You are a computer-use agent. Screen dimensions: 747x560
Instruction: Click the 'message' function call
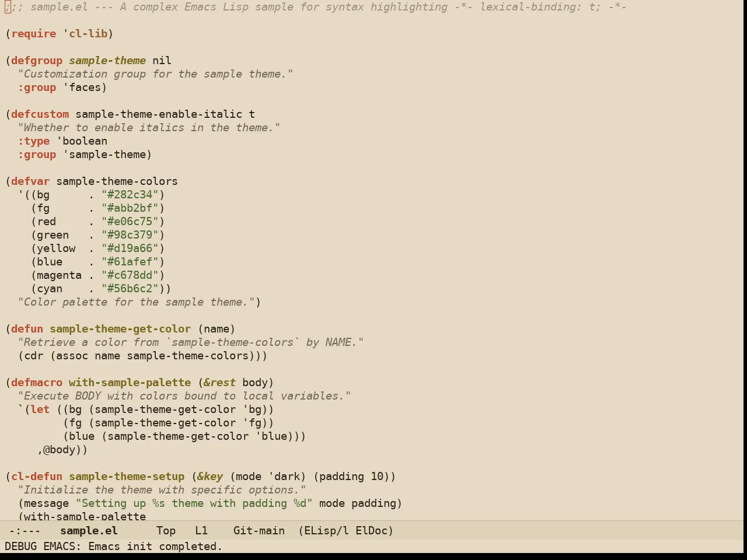coord(47,503)
